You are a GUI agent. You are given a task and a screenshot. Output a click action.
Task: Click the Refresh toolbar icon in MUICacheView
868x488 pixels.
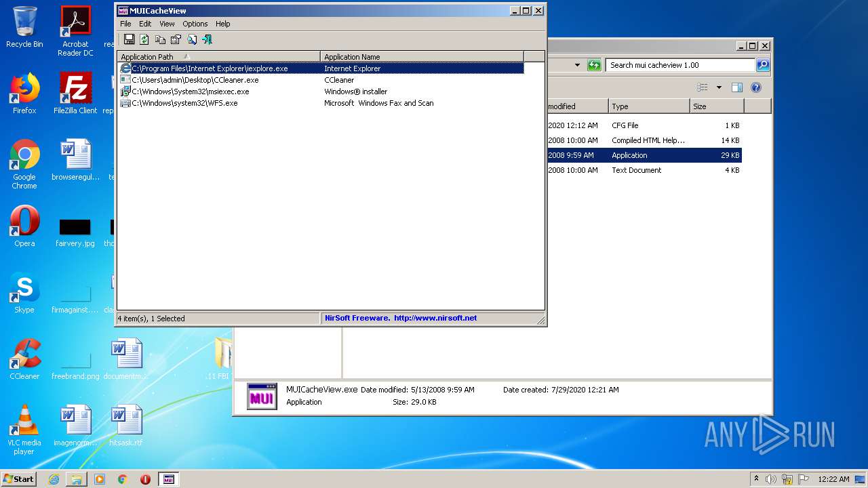pyautogui.click(x=144, y=40)
